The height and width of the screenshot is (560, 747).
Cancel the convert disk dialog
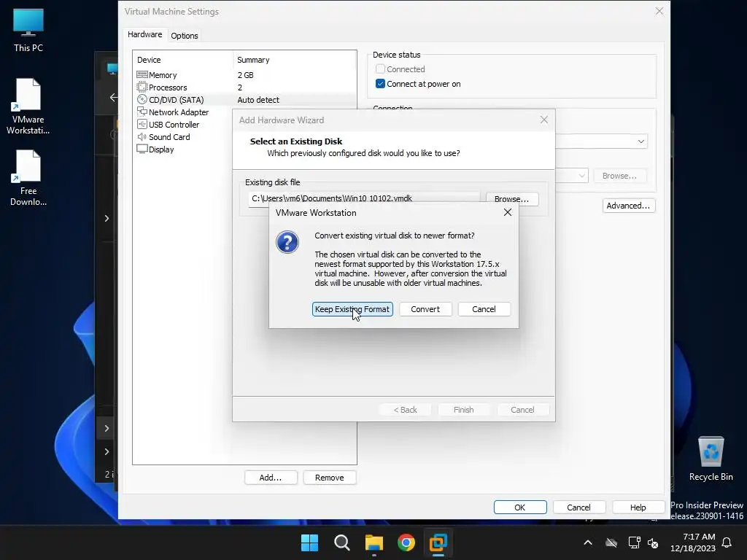point(484,309)
